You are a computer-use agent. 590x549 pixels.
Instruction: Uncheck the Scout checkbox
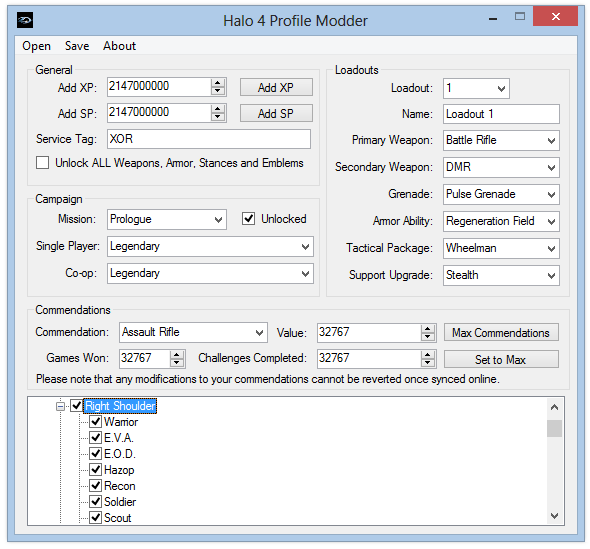tap(96, 518)
